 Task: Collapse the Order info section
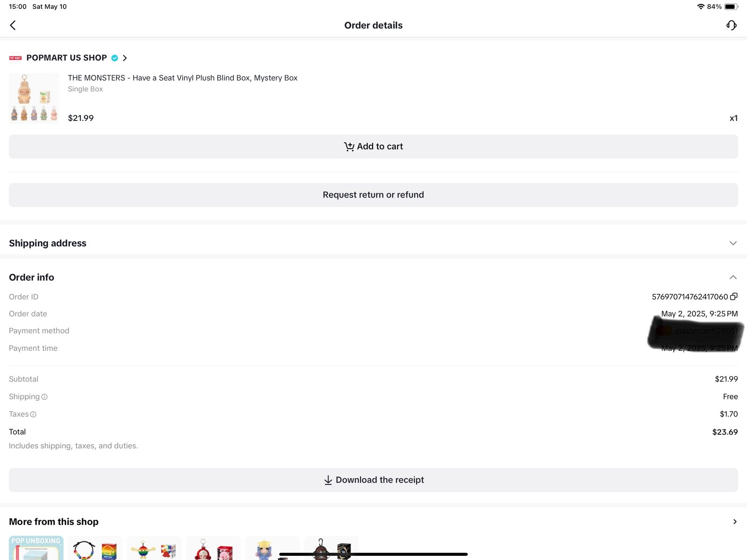(733, 277)
